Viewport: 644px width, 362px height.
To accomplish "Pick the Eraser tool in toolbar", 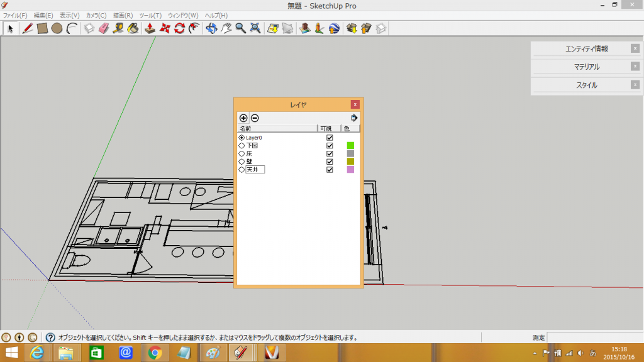I will click(x=104, y=28).
